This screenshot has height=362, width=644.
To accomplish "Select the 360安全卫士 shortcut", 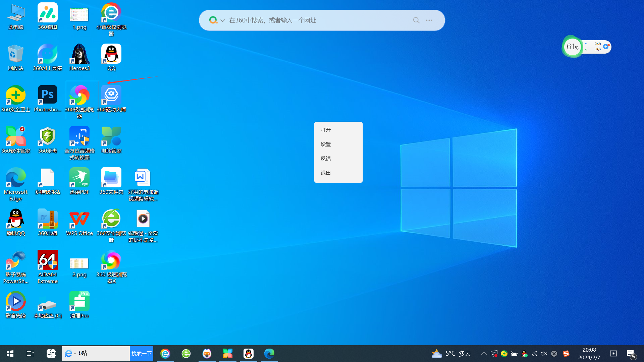I will pos(16,99).
